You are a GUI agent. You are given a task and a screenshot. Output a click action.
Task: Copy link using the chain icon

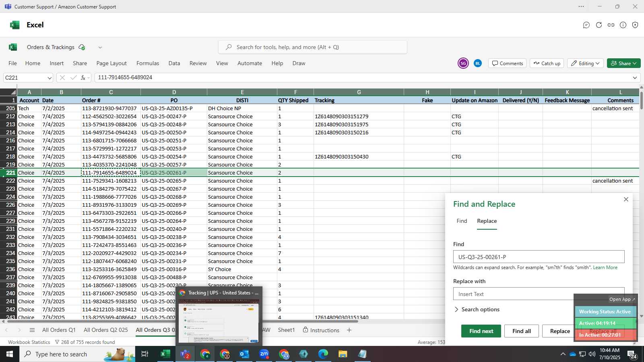[611, 25]
